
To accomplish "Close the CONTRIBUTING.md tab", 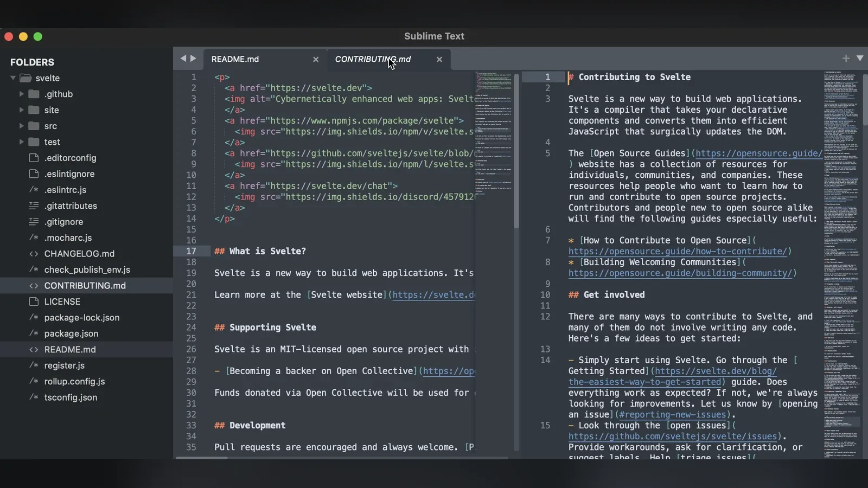I will tap(439, 59).
